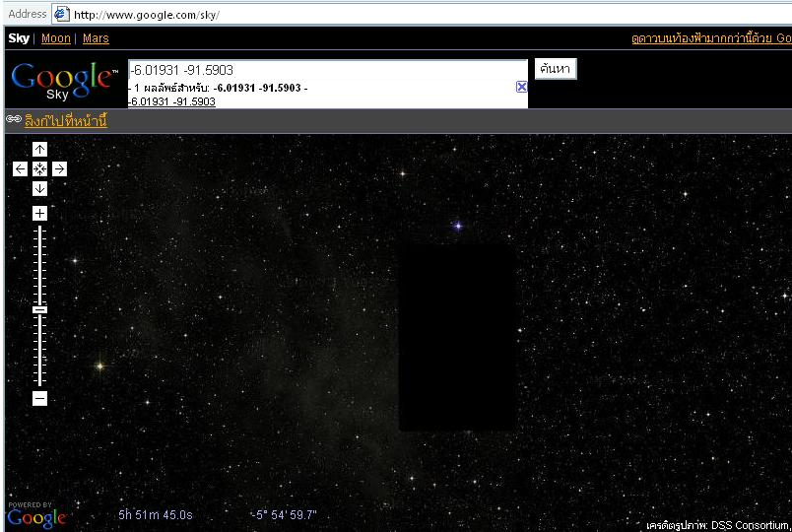Open the underlined -6.01931 -91.5903 result link
The image size is (792, 532).
tap(172, 101)
